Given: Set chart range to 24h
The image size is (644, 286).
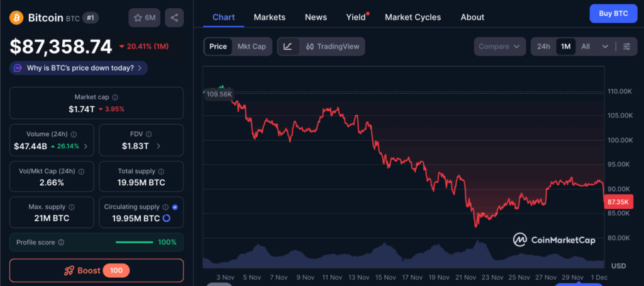Looking at the screenshot, I should (543, 47).
